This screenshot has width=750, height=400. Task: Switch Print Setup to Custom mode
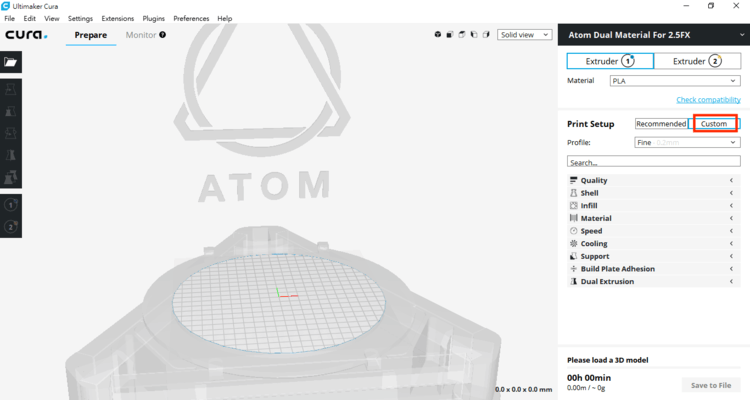click(x=714, y=124)
